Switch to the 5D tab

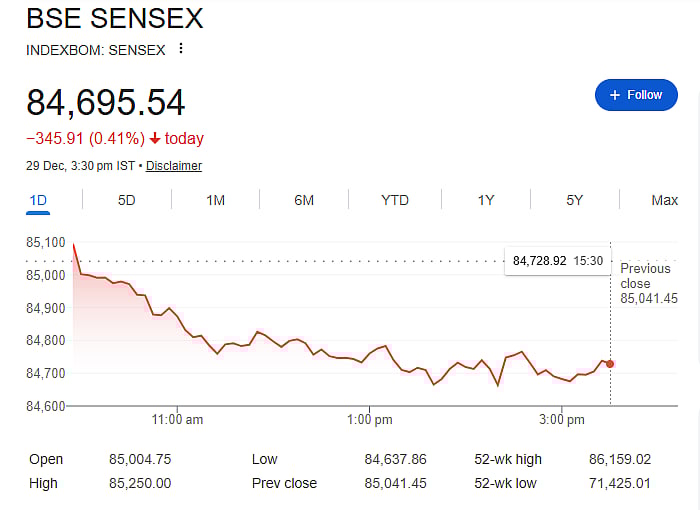click(126, 200)
